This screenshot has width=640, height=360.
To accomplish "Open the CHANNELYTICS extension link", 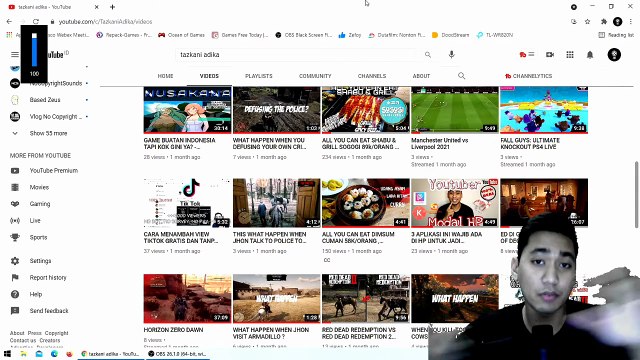I will click(x=529, y=76).
